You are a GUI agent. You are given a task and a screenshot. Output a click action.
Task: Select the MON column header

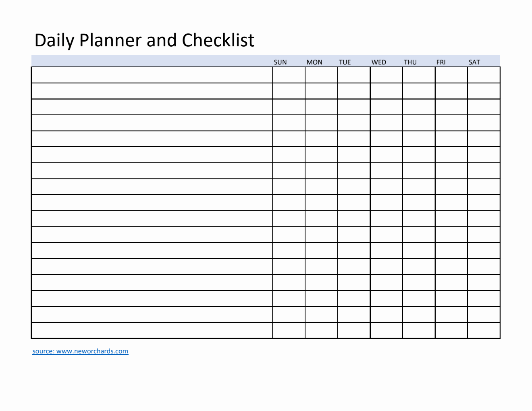314,62
